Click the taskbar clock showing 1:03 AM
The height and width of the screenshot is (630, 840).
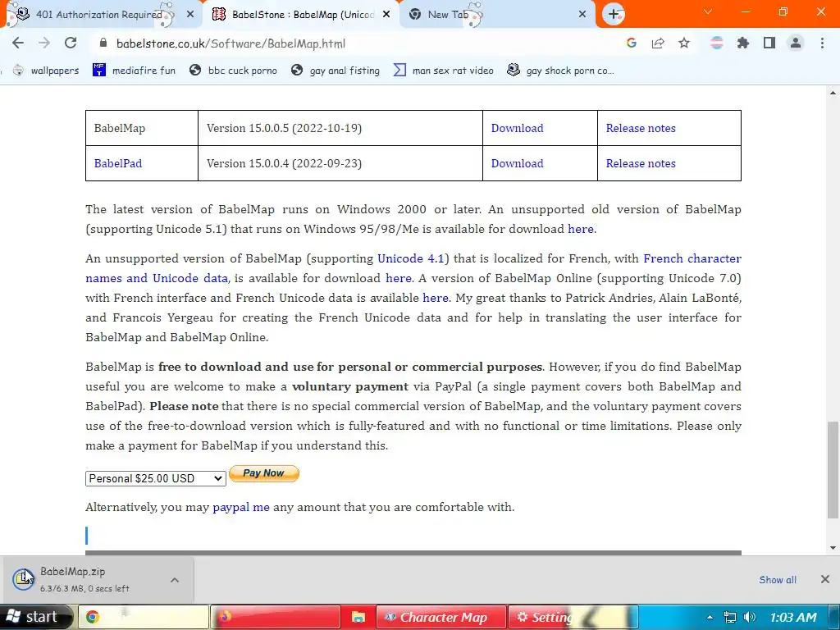tap(793, 617)
